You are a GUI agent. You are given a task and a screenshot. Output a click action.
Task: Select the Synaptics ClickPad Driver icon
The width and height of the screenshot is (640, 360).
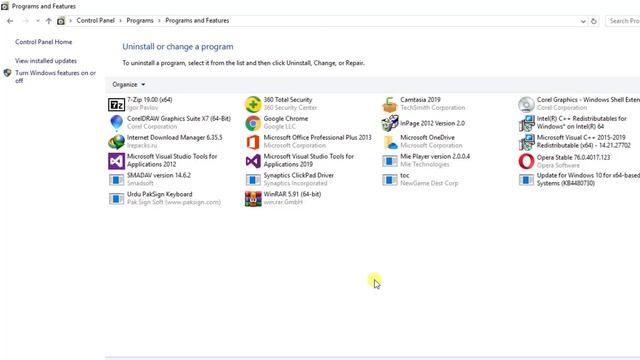point(253,180)
